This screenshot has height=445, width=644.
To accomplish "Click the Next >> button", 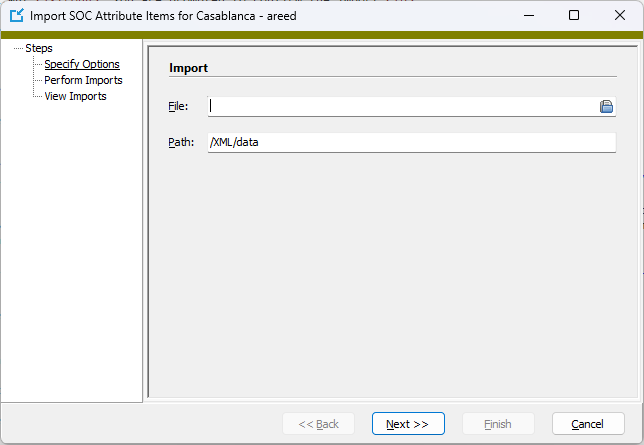I will pyautogui.click(x=408, y=424).
